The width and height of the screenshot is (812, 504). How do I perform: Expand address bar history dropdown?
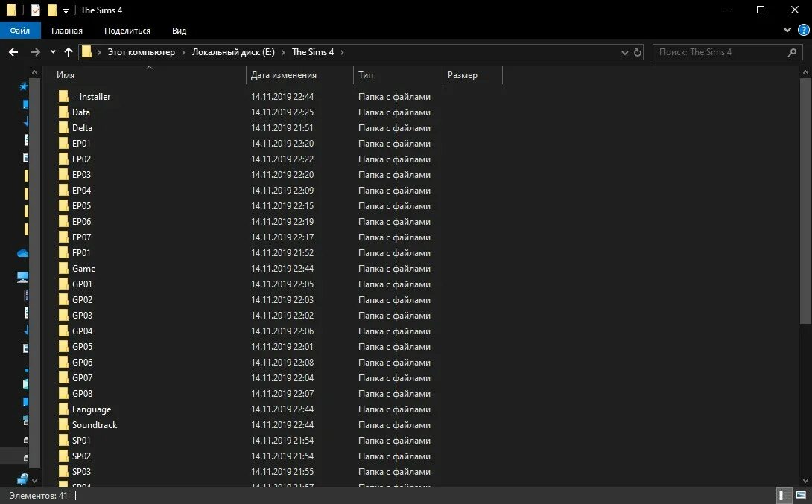(x=624, y=52)
